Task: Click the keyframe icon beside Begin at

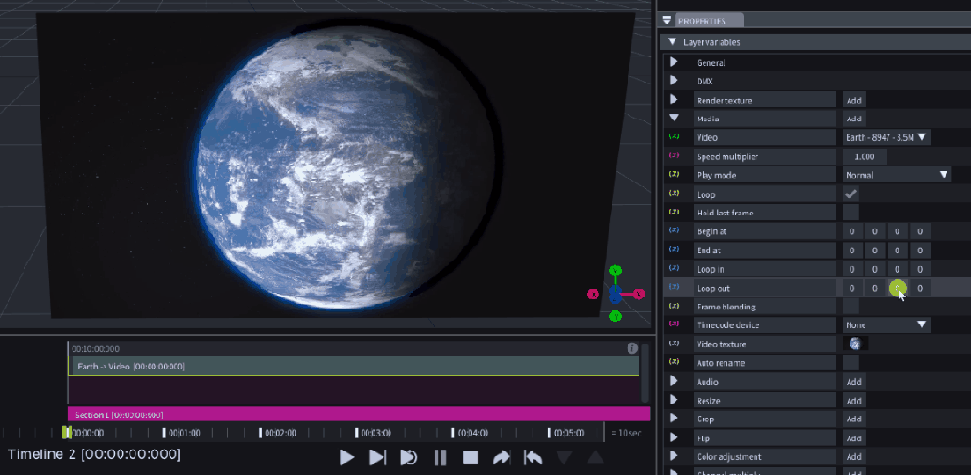Action: [674, 231]
